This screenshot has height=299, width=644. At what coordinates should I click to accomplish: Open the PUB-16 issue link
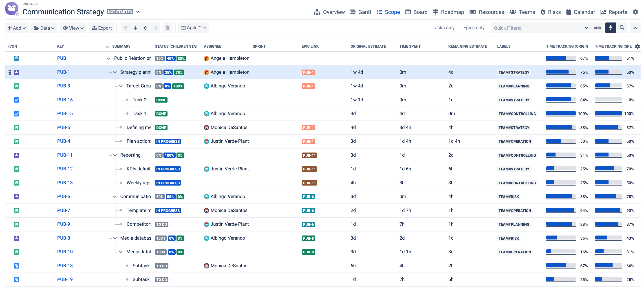(x=65, y=100)
